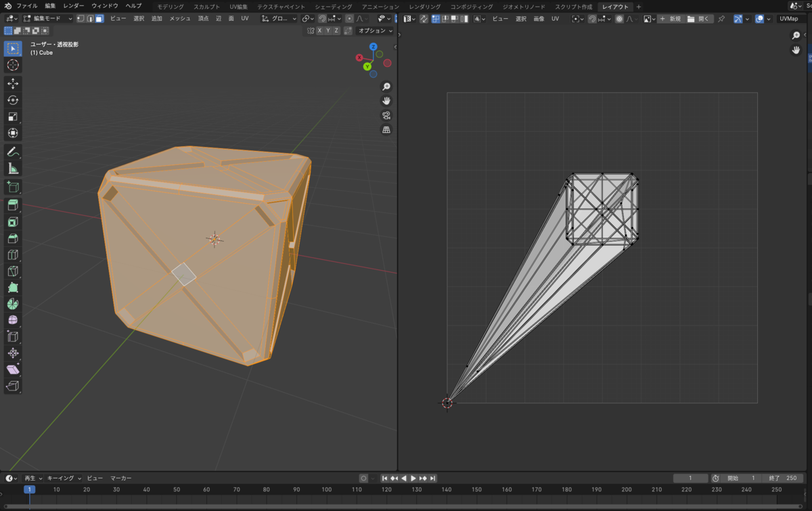This screenshot has width=812, height=511.
Task: Select the Bevel tool in the left toolbar
Action: pyautogui.click(x=13, y=238)
